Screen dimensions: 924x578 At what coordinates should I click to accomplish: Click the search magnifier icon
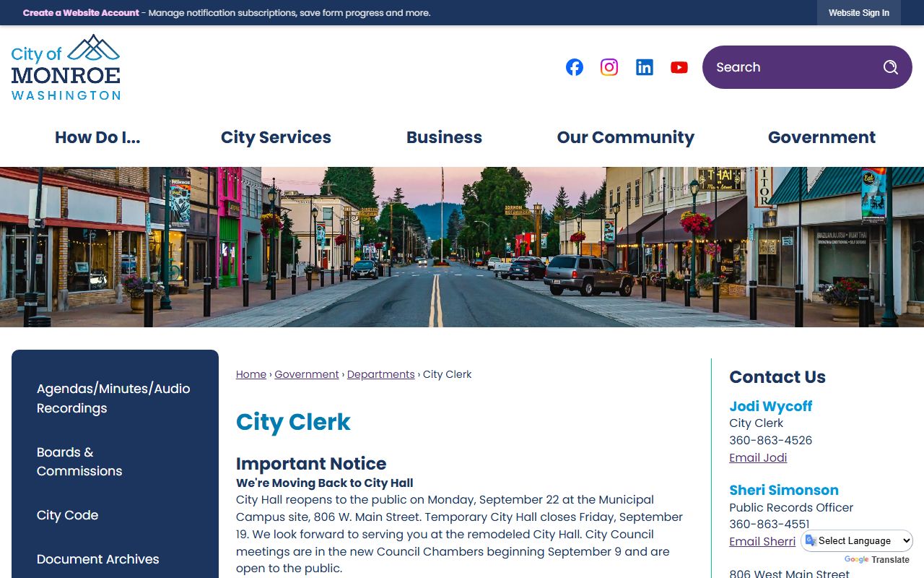coord(891,67)
